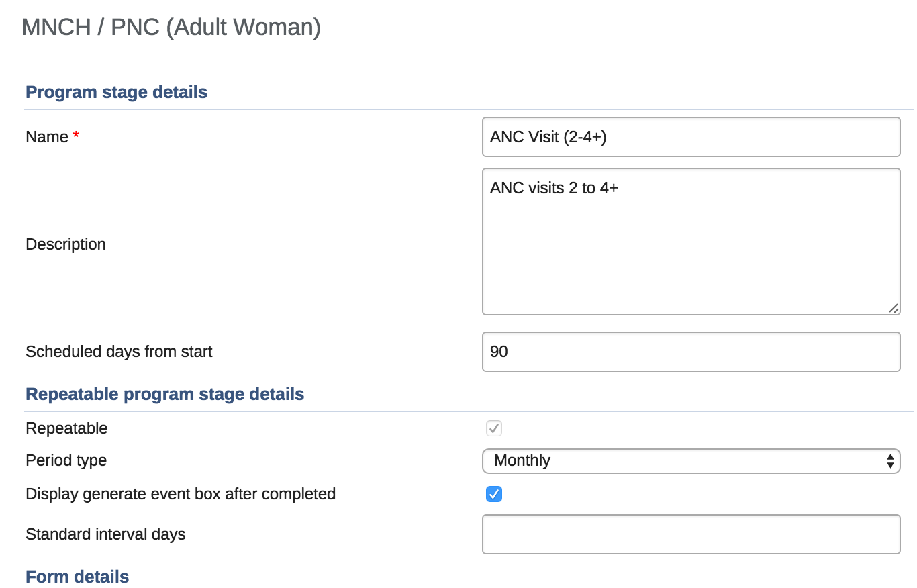Click the MNCH / PNC page title
The width and height of the screenshot is (917, 588).
click(x=171, y=28)
